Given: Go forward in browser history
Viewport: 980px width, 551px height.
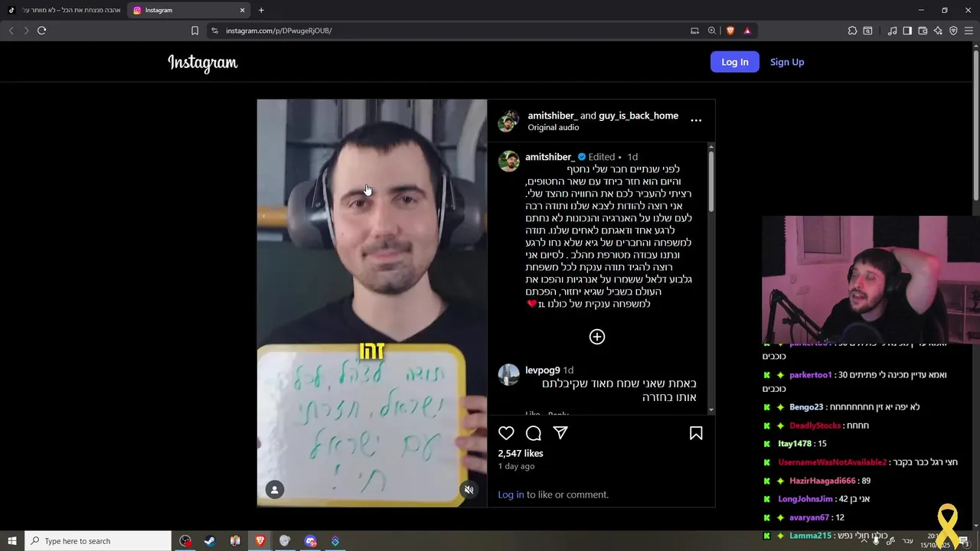Looking at the screenshot, I should [25, 31].
